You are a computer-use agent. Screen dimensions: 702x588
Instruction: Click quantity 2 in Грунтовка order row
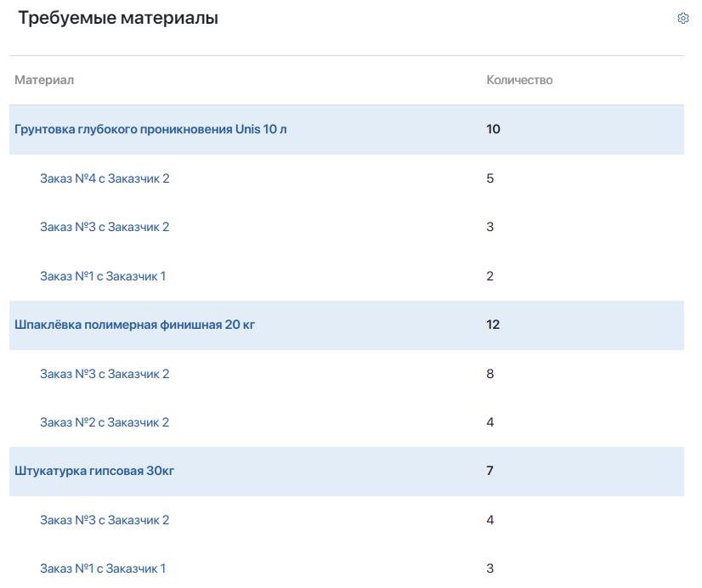coord(490,276)
